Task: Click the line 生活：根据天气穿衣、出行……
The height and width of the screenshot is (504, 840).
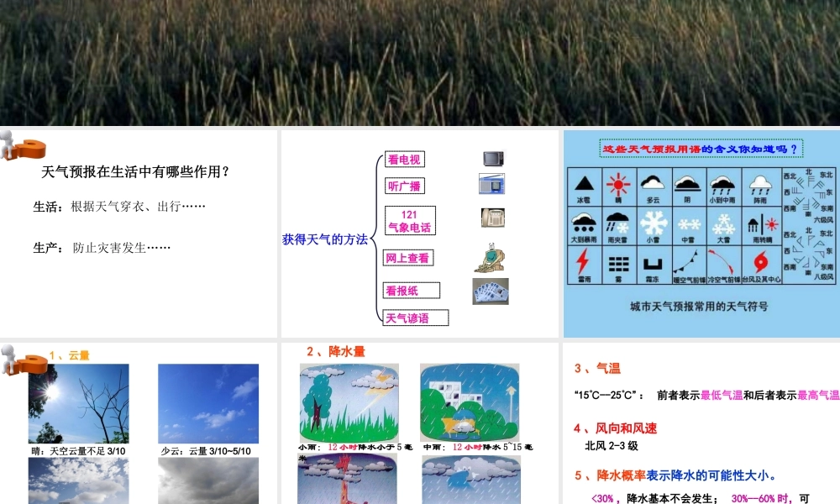Action: (x=119, y=207)
